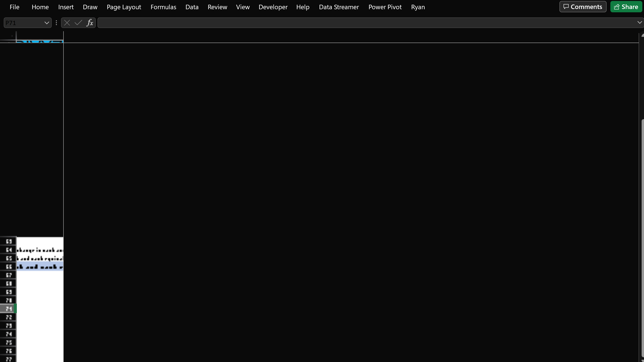Select the Data Streamer tab
Viewport: 644px width, 362px height.
(x=339, y=7)
